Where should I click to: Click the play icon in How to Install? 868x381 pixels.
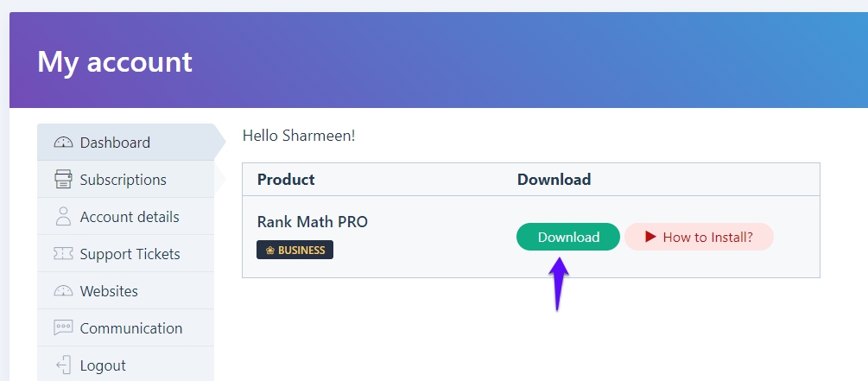(x=650, y=237)
